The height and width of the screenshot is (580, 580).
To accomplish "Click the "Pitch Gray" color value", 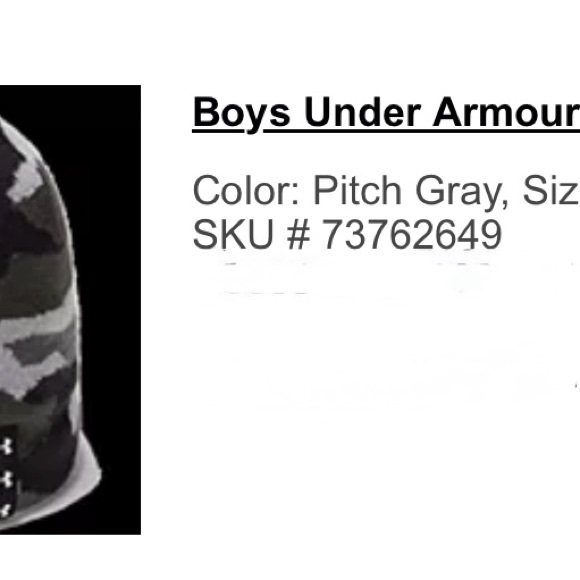I will pos(411,192).
